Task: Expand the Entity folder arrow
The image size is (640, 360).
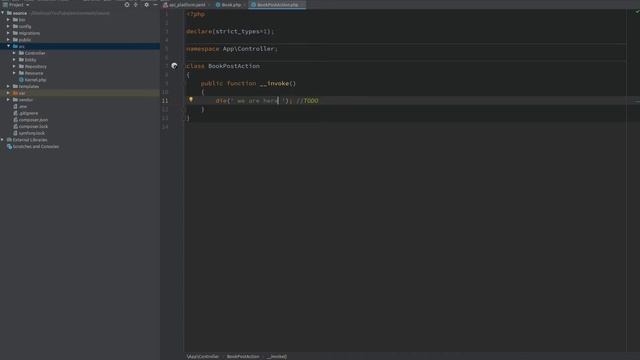Action: click(x=15, y=60)
